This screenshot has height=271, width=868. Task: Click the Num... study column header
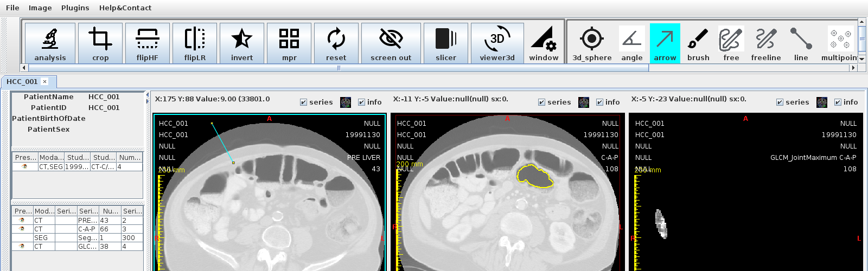130,158
